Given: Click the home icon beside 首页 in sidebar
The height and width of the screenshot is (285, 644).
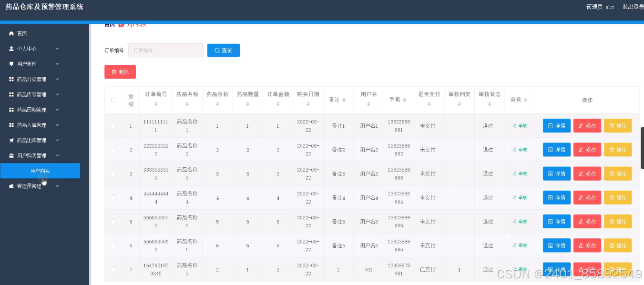Looking at the screenshot, I should coord(10,33).
